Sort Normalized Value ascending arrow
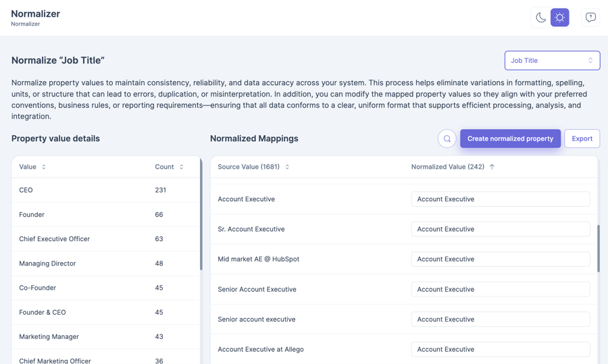 (x=492, y=167)
